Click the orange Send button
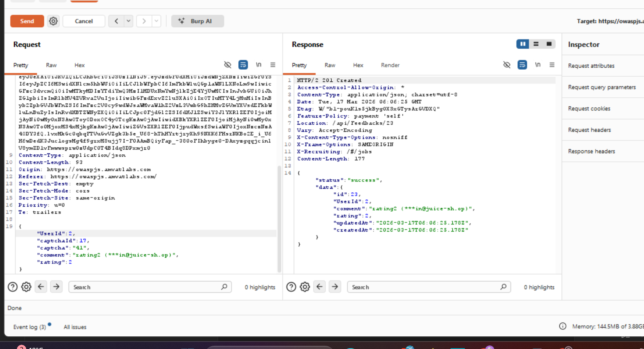This screenshot has height=349, width=644. (x=27, y=21)
